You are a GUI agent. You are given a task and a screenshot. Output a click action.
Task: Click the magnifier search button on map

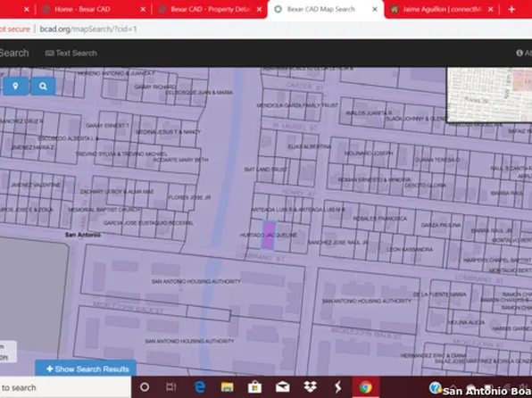pos(43,87)
